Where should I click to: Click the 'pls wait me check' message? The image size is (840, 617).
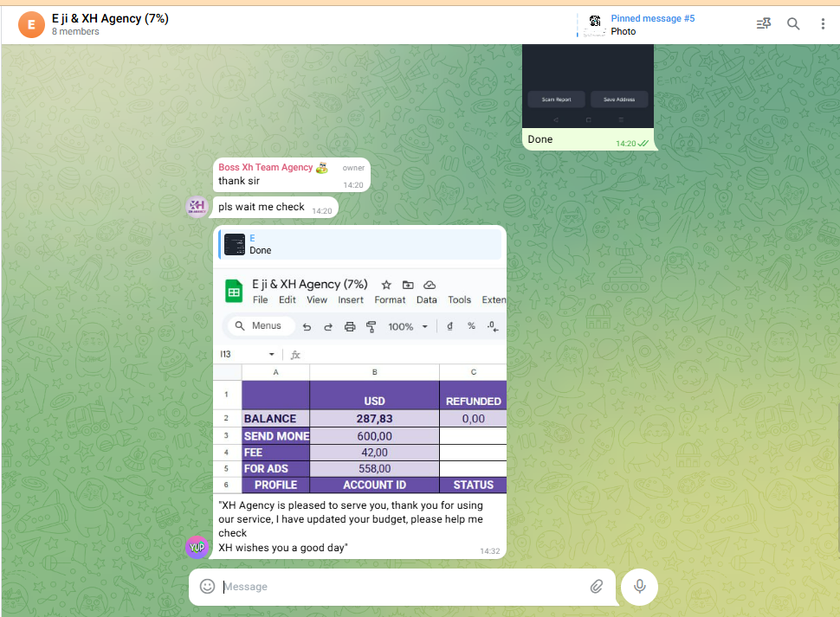(x=262, y=207)
